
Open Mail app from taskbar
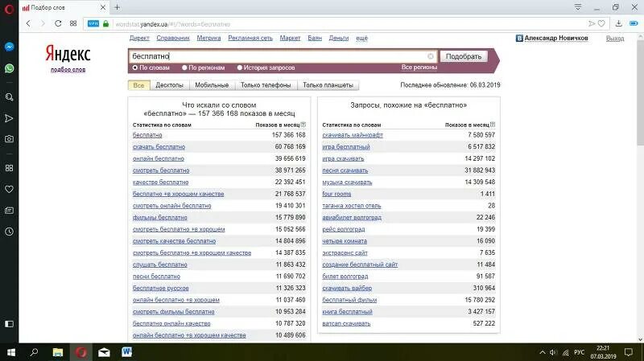104,352
